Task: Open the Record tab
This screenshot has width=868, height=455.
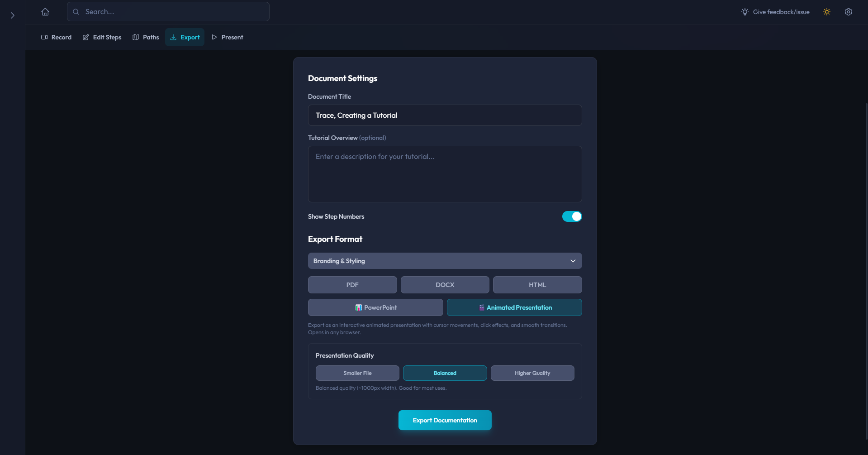Action: (57, 37)
